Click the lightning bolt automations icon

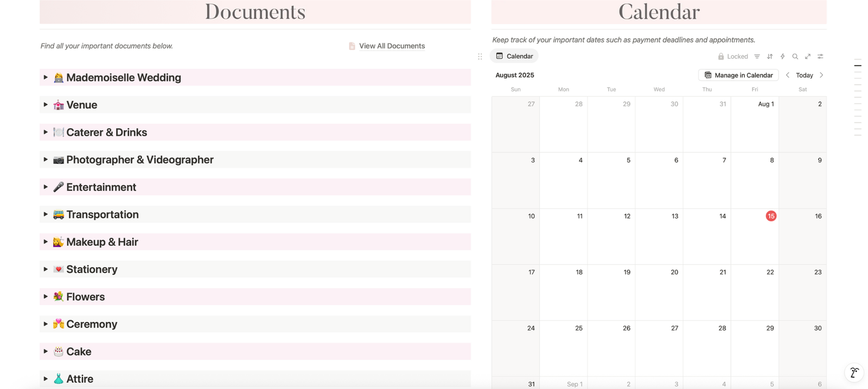pyautogui.click(x=782, y=56)
